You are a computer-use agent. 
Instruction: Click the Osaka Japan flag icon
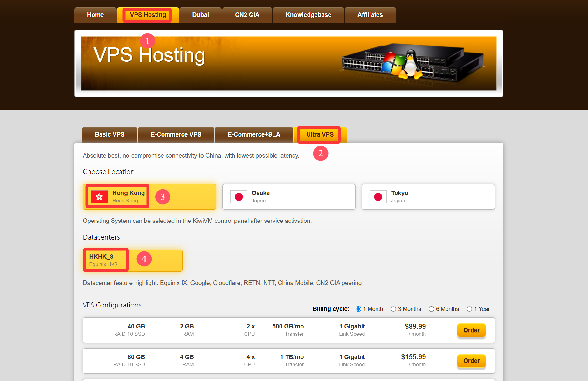pyautogui.click(x=239, y=197)
